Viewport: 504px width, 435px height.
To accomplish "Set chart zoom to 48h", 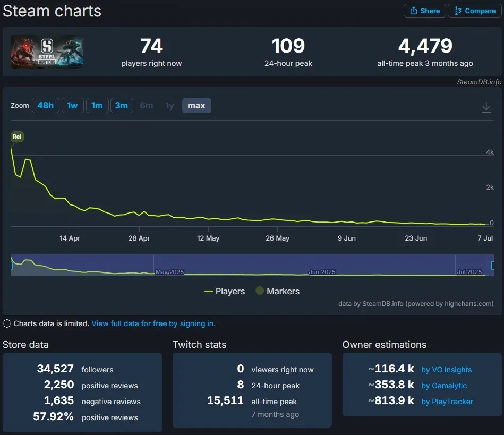I will (45, 106).
